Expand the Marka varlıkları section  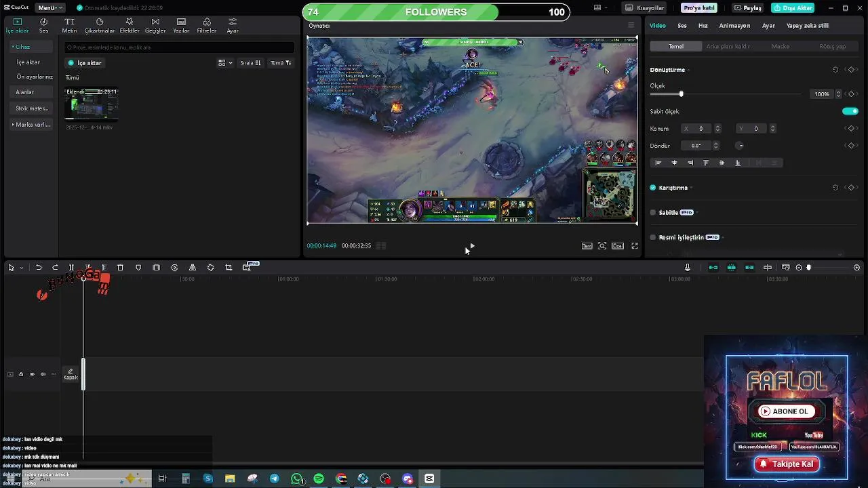(x=13, y=125)
